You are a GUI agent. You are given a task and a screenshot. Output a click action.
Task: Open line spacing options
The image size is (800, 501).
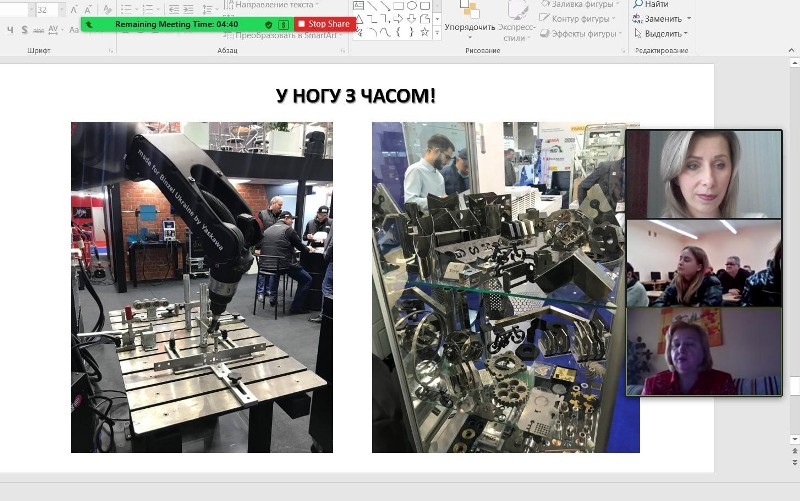(x=207, y=9)
